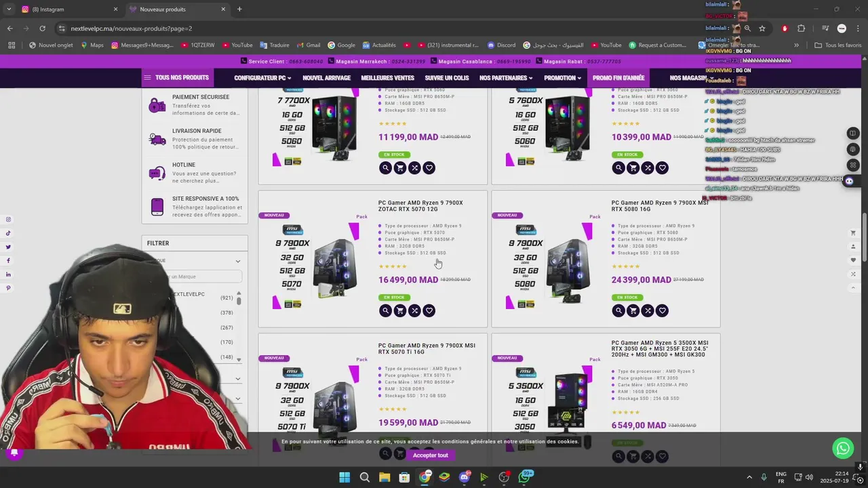Viewport: 868px width, 488px height.
Task: Open the Discord bookmark
Action: (x=501, y=45)
